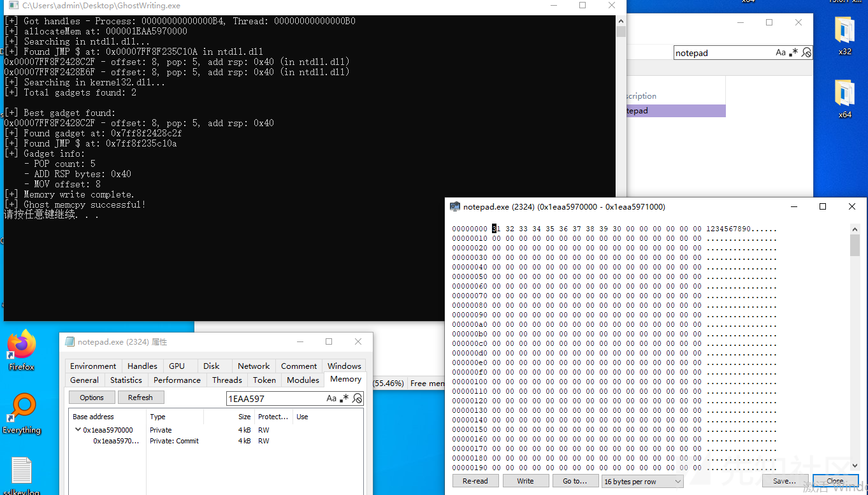The image size is (868, 495).
Task: Open the bytes per row dropdown
Action: point(642,482)
